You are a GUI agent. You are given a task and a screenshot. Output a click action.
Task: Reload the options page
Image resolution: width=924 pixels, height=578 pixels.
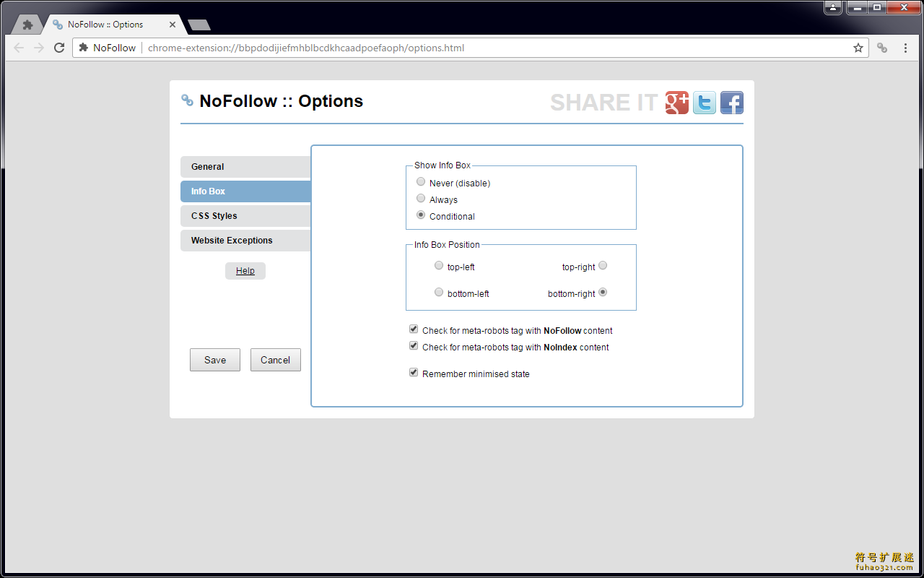pyautogui.click(x=59, y=48)
